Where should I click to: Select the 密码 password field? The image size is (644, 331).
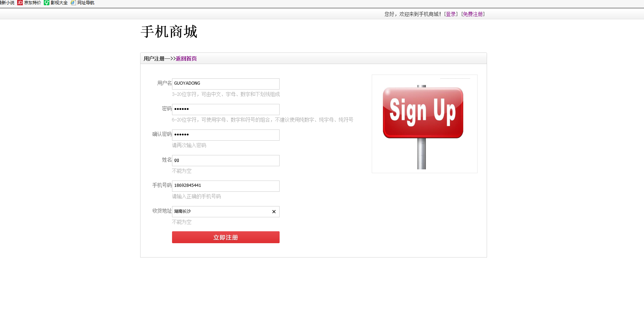click(226, 110)
